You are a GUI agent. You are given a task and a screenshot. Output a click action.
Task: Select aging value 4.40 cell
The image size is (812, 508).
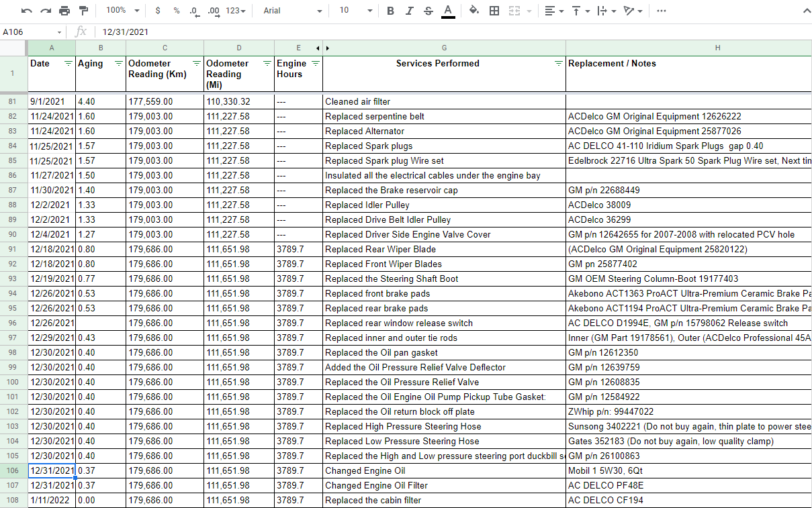(101, 101)
